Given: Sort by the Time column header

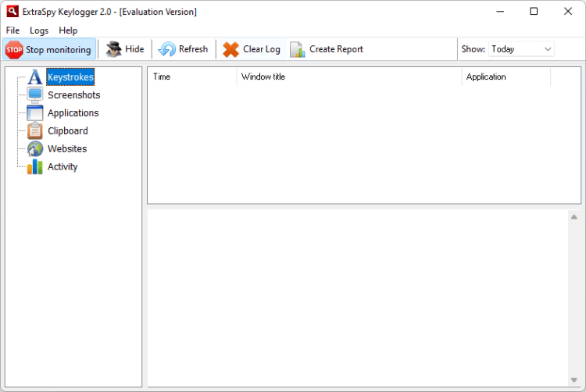Looking at the screenshot, I should [x=192, y=77].
